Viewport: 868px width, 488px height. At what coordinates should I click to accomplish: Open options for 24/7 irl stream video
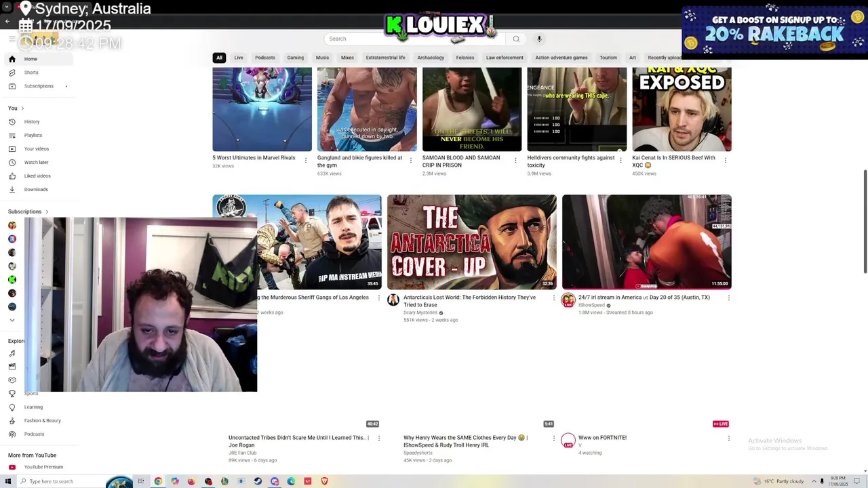[729, 298]
